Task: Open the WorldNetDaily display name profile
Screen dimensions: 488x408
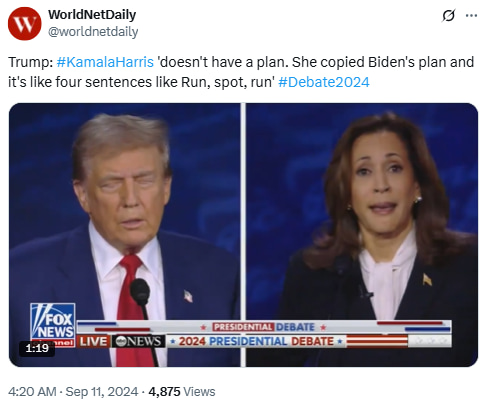Action: click(x=92, y=15)
